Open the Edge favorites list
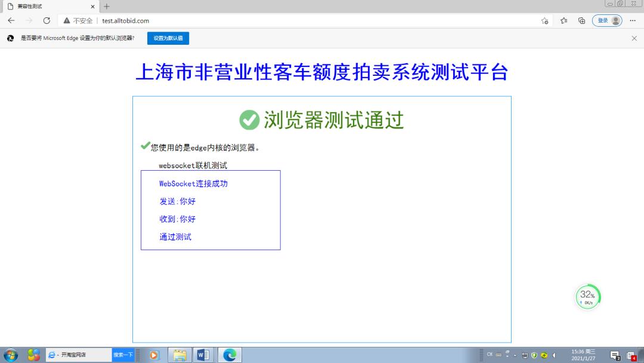 coord(563,20)
